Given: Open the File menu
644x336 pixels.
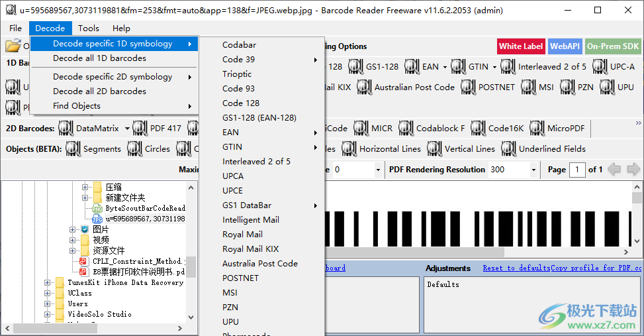Looking at the screenshot, I should (15, 28).
